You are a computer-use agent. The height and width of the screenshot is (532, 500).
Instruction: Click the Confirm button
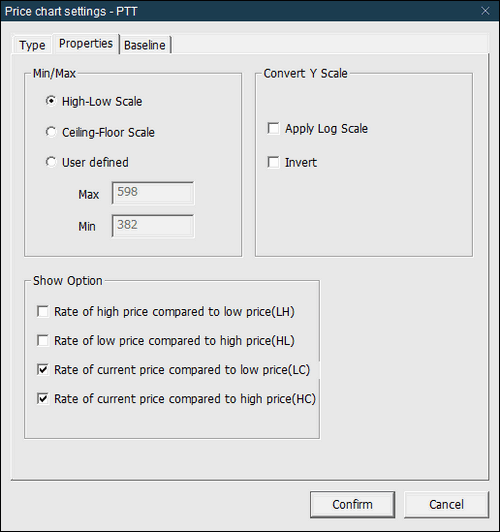(352, 504)
